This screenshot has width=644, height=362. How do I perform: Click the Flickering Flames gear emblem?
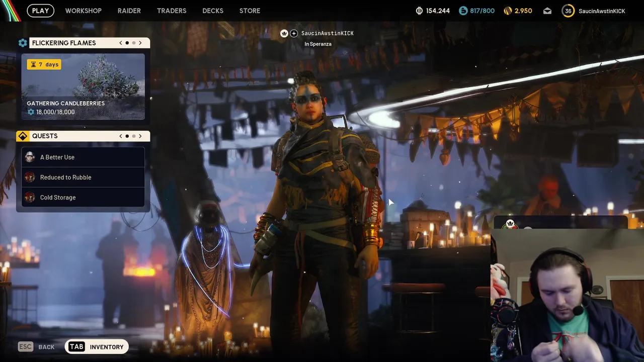(x=23, y=43)
